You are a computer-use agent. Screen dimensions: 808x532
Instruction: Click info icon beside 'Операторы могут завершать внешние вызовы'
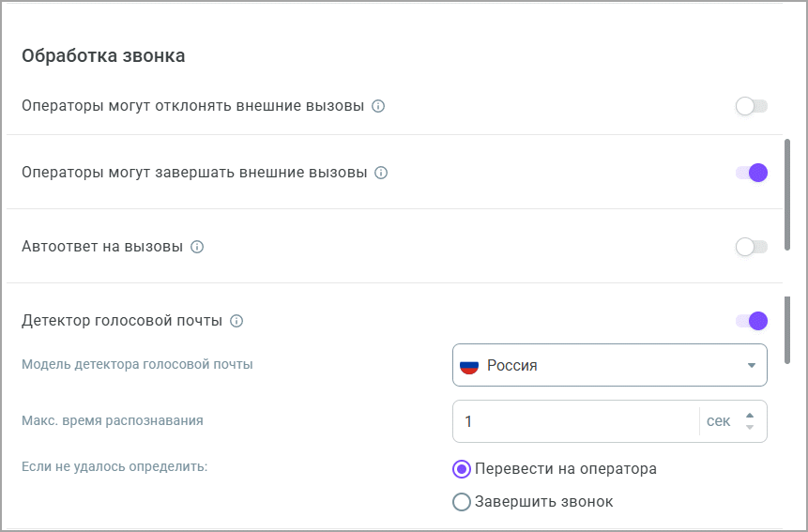381,173
